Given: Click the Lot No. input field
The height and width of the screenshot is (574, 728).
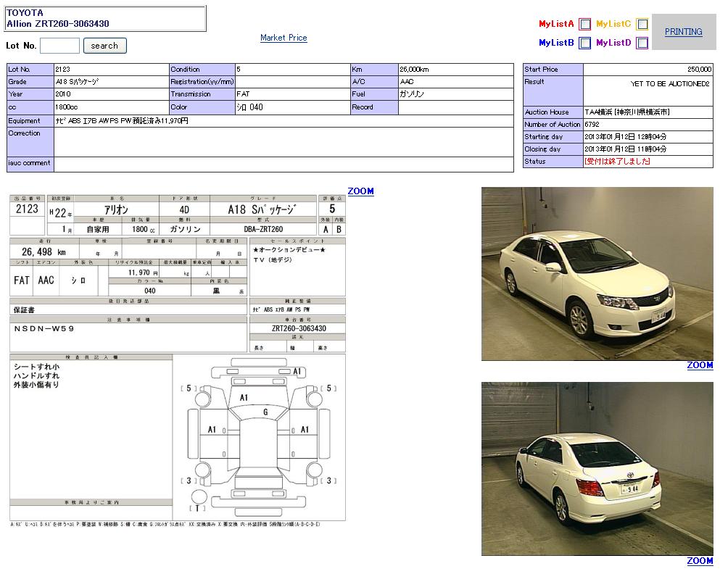Looking at the screenshot, I should [x=59, y=46].
